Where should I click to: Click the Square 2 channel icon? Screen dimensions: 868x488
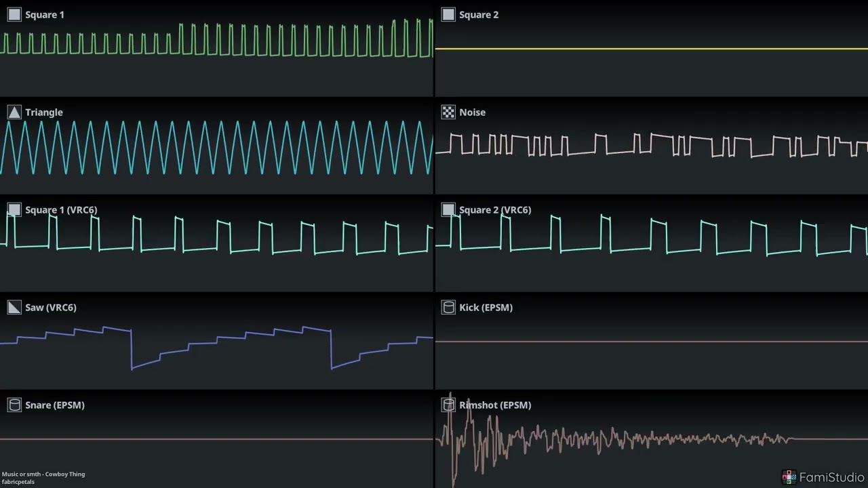click(448, 15)
